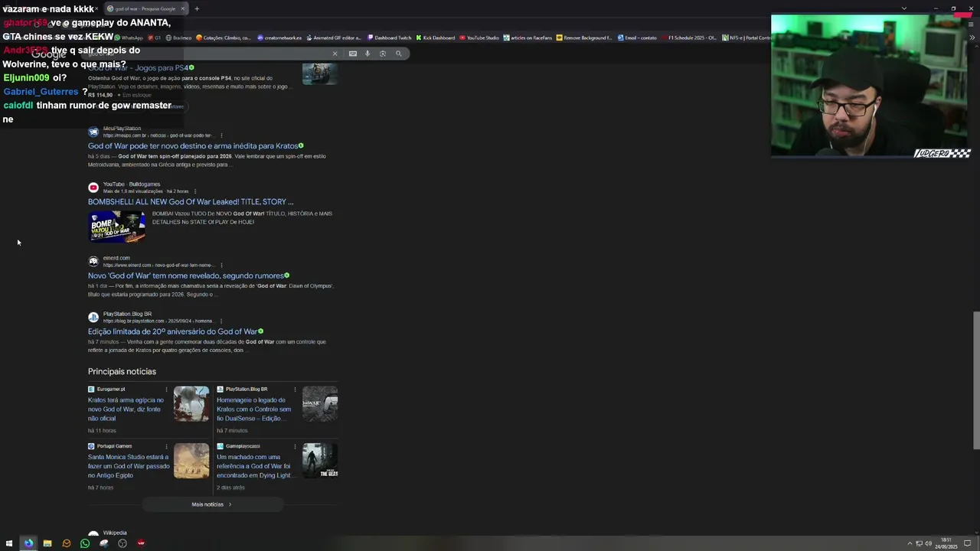Screen dimensions: 980x551
Task: Click the Gameplayscassi Dying Light thumbnail
Action: 320,461
